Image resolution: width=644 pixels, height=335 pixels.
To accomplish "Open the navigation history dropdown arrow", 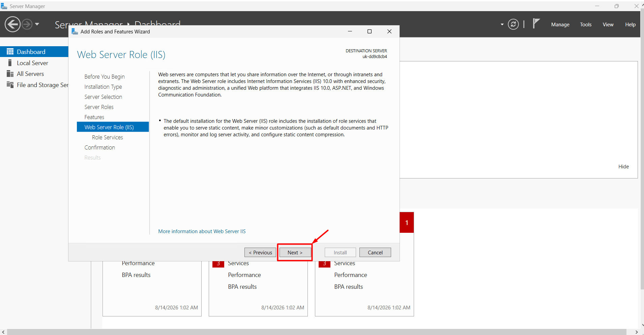I will coord(37,24).
